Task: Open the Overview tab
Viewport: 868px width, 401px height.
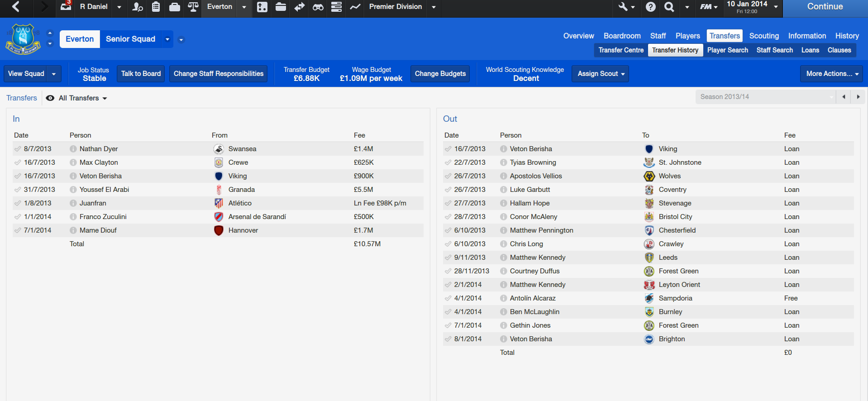Action: [578, 36]
